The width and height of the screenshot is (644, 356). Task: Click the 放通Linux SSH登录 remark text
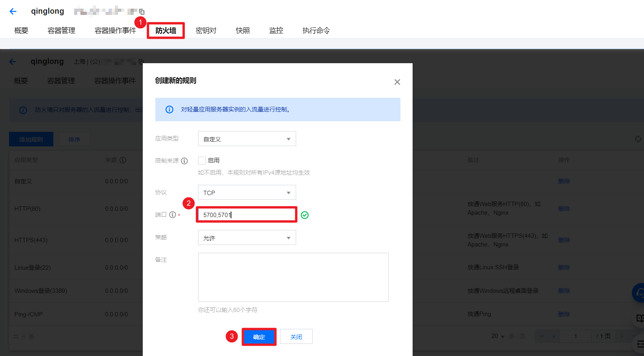coord(493,267)
